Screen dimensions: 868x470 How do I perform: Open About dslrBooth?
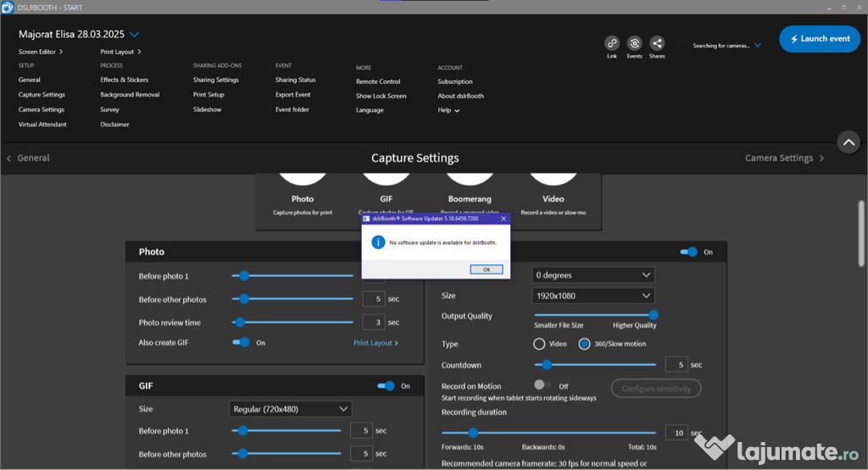point(460,96)
